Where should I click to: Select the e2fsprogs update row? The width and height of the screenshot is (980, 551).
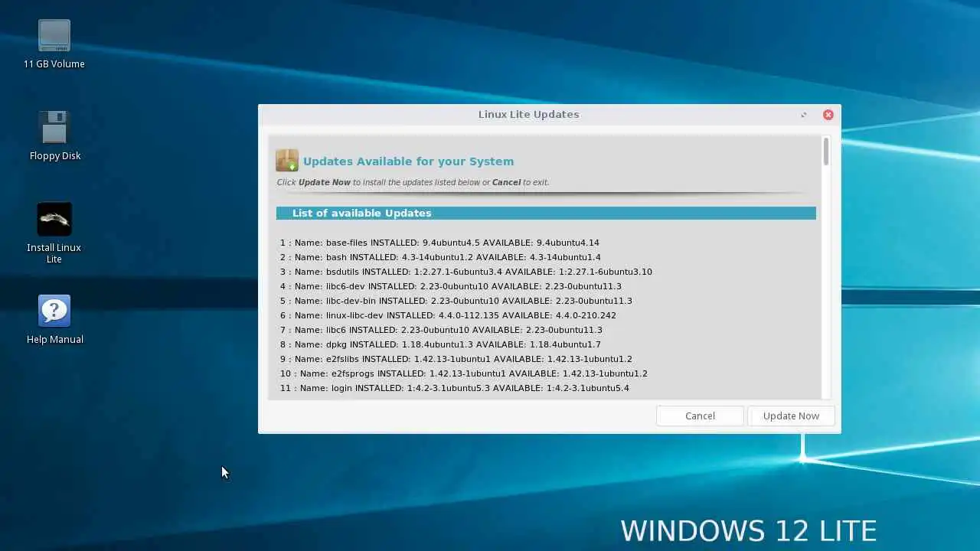click(463, 373)
